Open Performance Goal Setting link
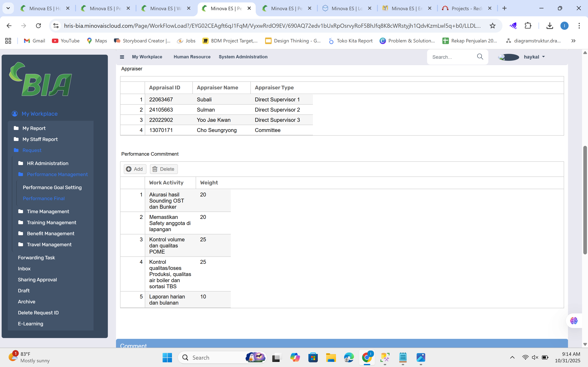This screenshot has height=367, width=588. point(52,187)
